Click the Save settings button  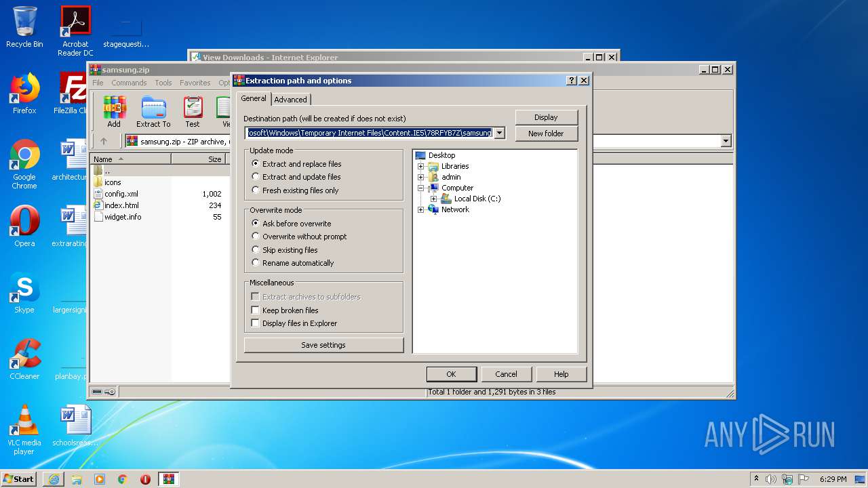pos(323,345)
